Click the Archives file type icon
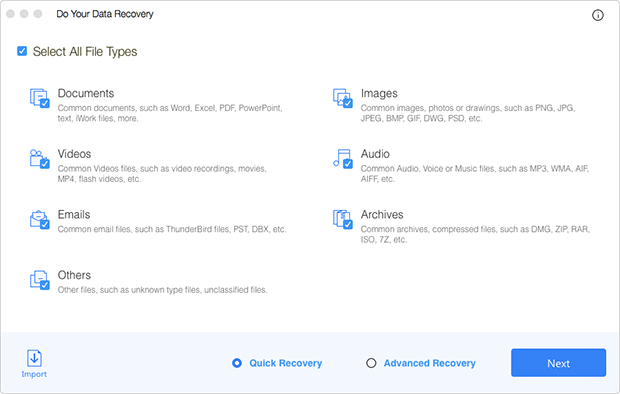Screen dimensions: 620x394 click(x=342, y=219)
